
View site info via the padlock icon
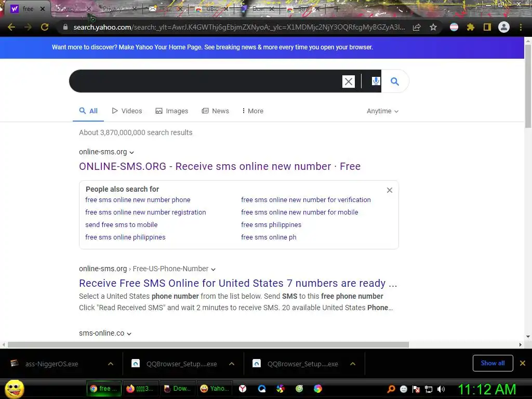65,27
